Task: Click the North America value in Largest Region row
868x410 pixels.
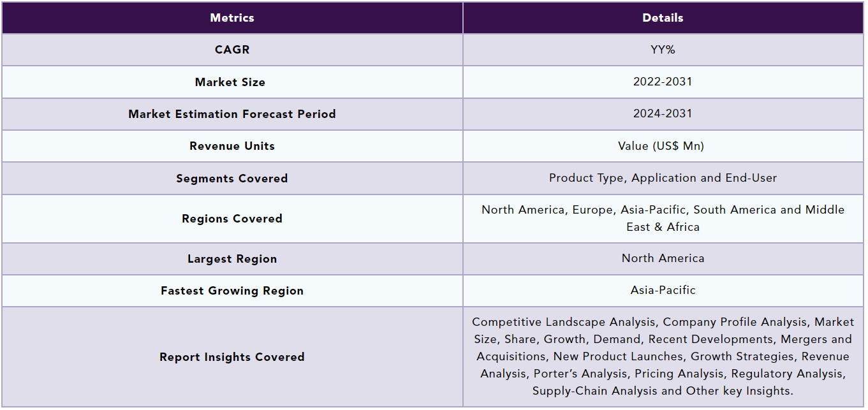Action: [x=663, y=258]
